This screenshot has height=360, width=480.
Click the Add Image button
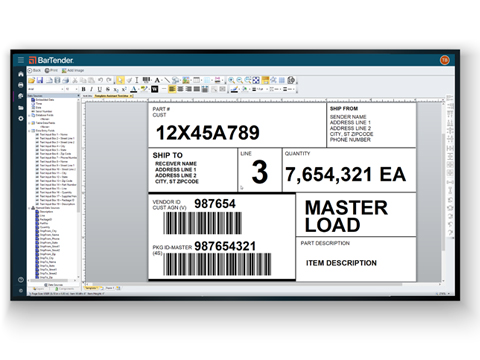[x=73, y=70]
